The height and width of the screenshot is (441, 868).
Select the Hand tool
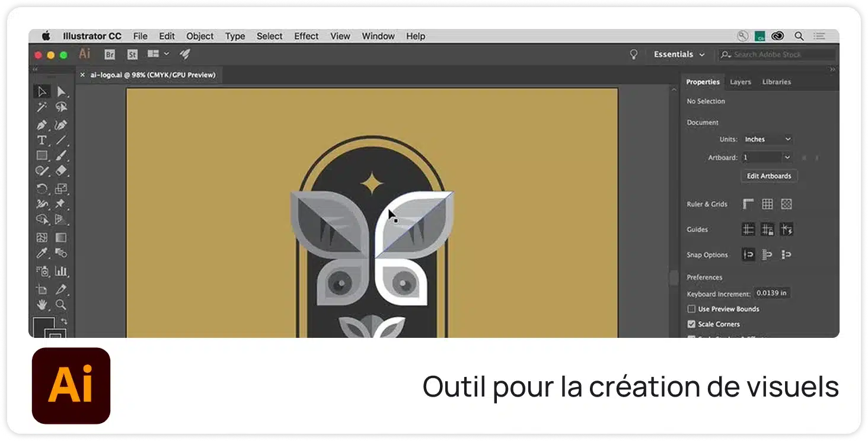tap(42, 305)
